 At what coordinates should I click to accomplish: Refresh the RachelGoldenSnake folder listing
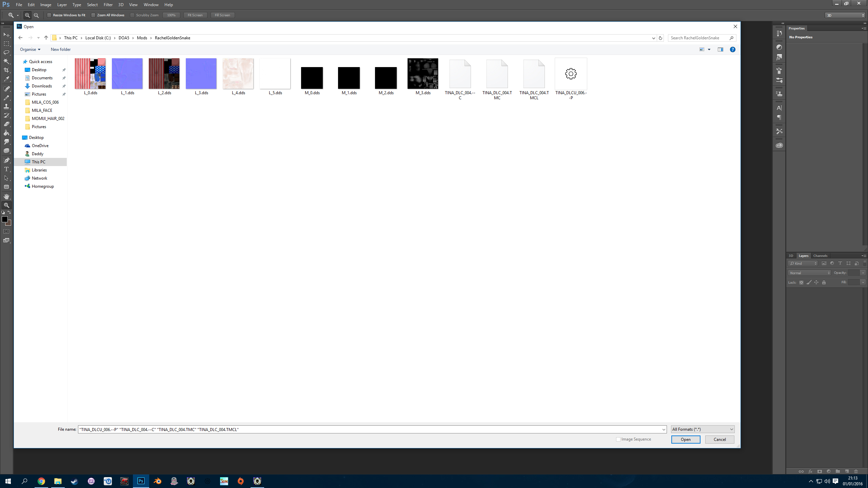660,38
